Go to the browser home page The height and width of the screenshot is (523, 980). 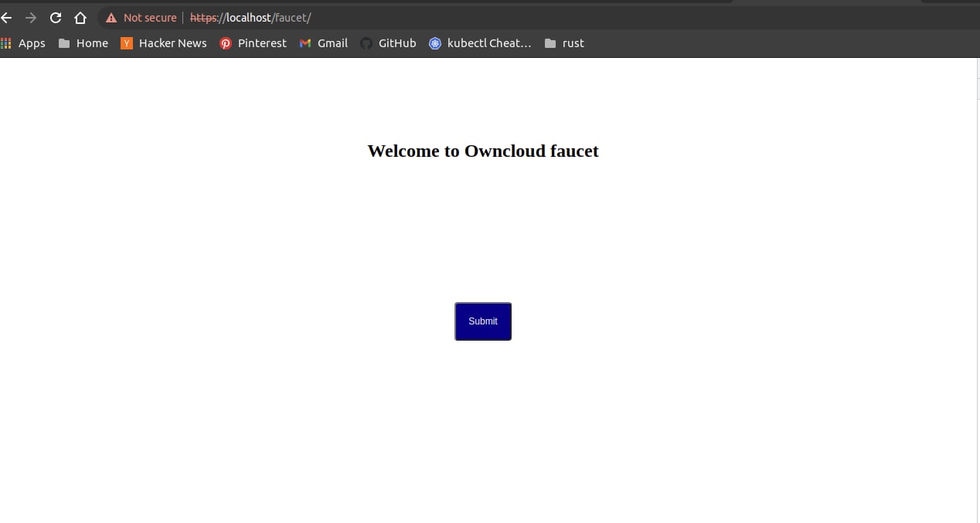pos(80,17)
